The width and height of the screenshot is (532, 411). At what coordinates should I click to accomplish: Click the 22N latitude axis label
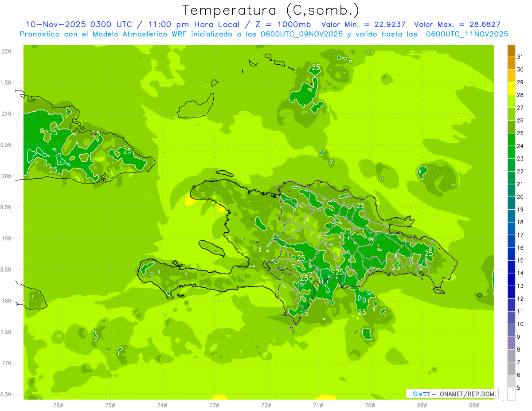(8, 51)
